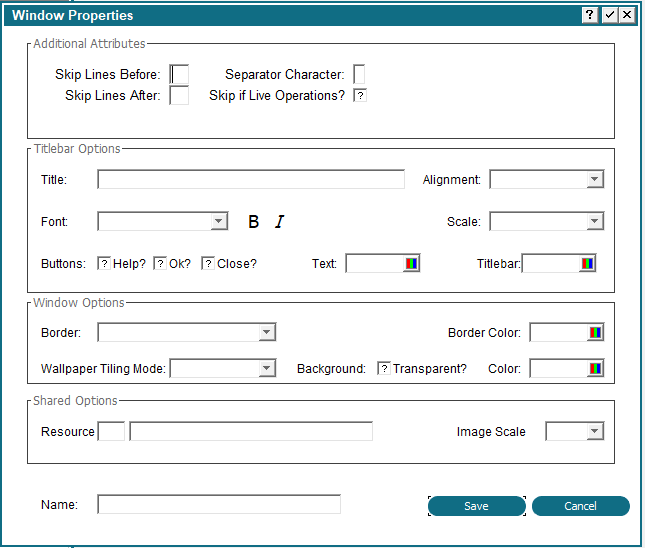Click the Buttons: label
645x548 pixels.
click(x=63, y=264)
